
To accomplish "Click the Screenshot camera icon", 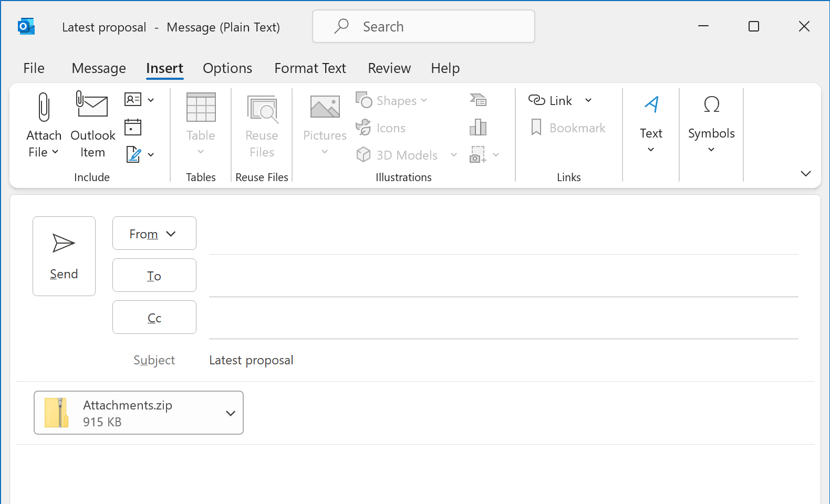I will click(478, 154).
